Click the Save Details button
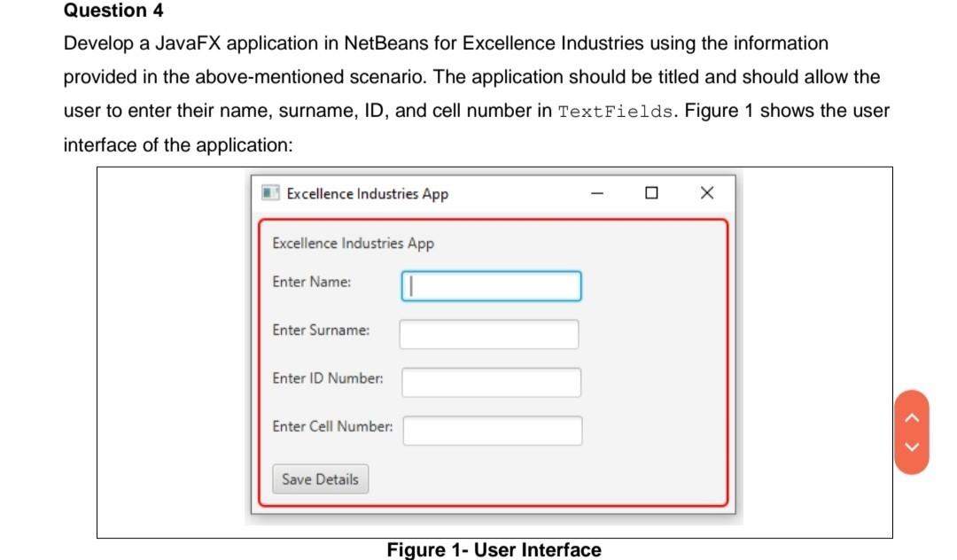The image size is (957, 560). [x=320, y=479]
